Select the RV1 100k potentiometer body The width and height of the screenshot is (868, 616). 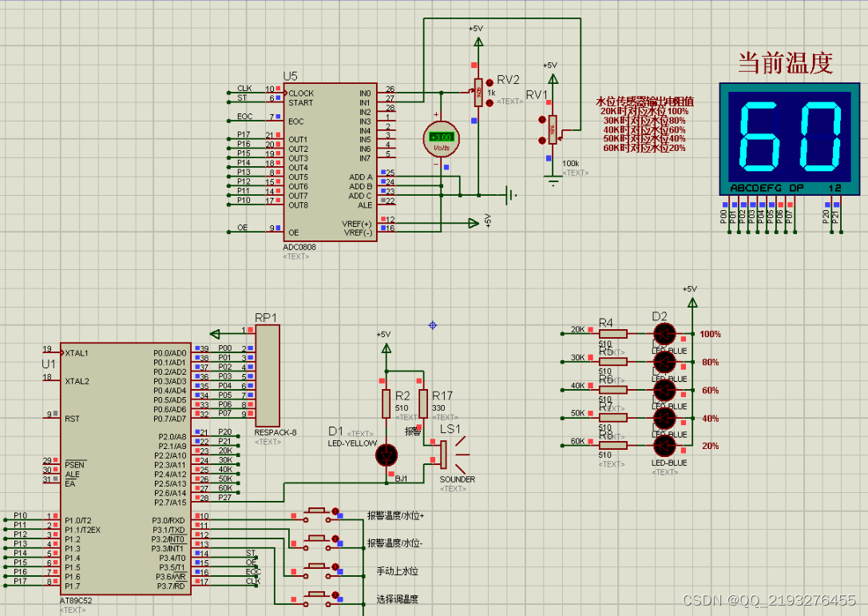coord(552,129)
